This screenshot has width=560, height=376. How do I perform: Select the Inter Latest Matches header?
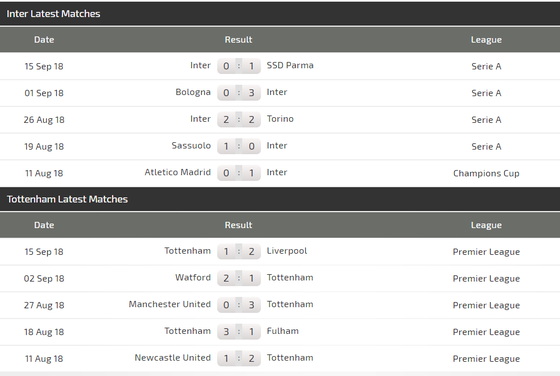coord(53,14)
